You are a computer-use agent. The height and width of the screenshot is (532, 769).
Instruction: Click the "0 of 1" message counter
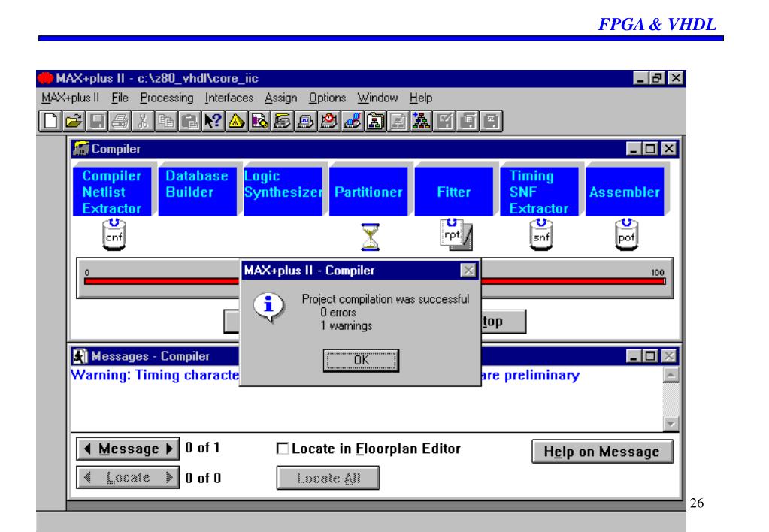(x=202, y=448)
